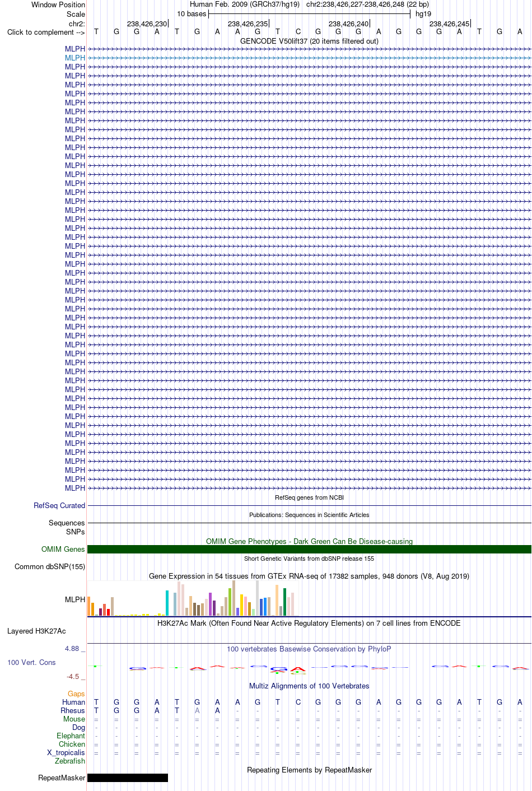532x791 pixels.
Task: Click the '10 bases' scale bar text
Action: tap(192, 13)
